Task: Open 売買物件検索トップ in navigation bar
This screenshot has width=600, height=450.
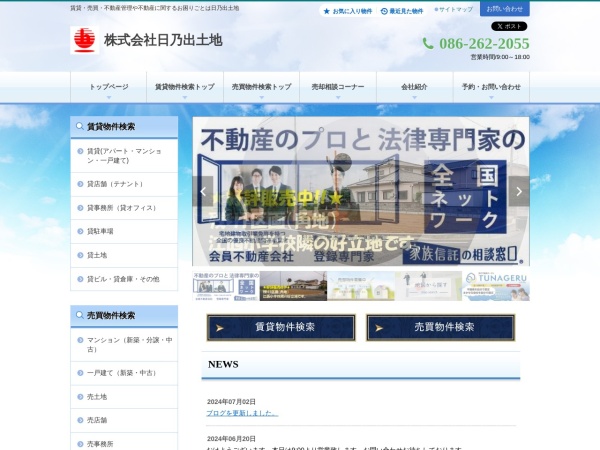Action: pyautogui.click(x=262, y=87)
